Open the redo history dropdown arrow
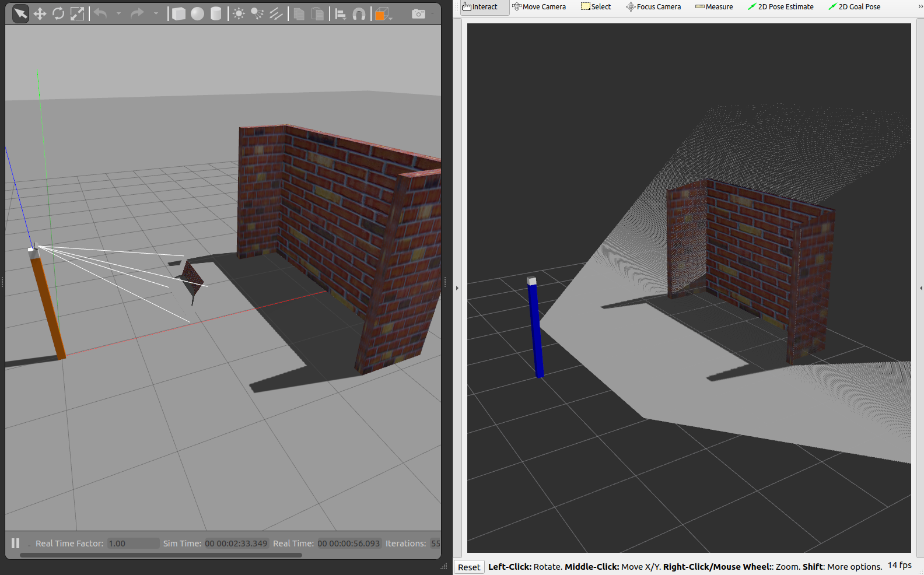The image size is (924, 575). [156, 13]
